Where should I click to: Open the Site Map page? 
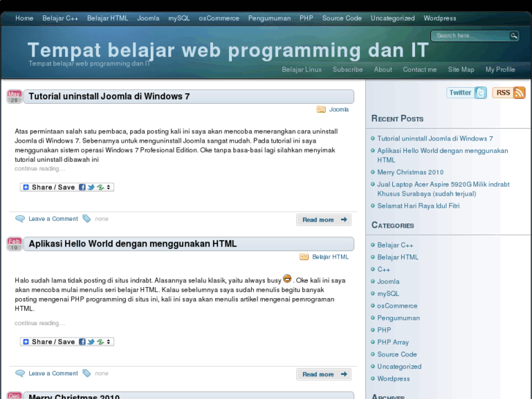461,70
